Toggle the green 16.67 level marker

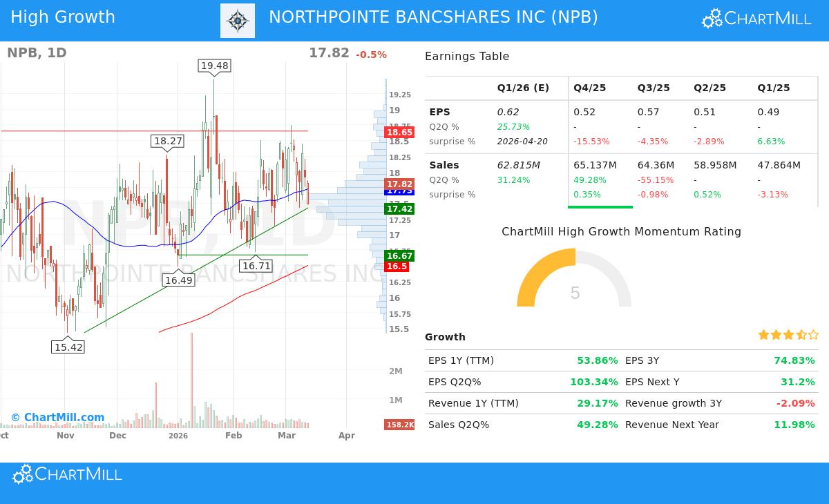[x=399, y=256]
